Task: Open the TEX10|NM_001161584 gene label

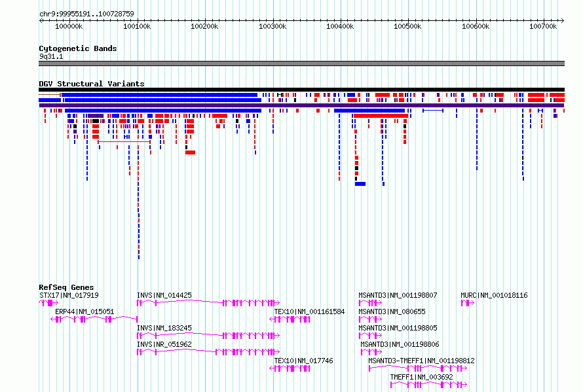Action: (309, 312)
